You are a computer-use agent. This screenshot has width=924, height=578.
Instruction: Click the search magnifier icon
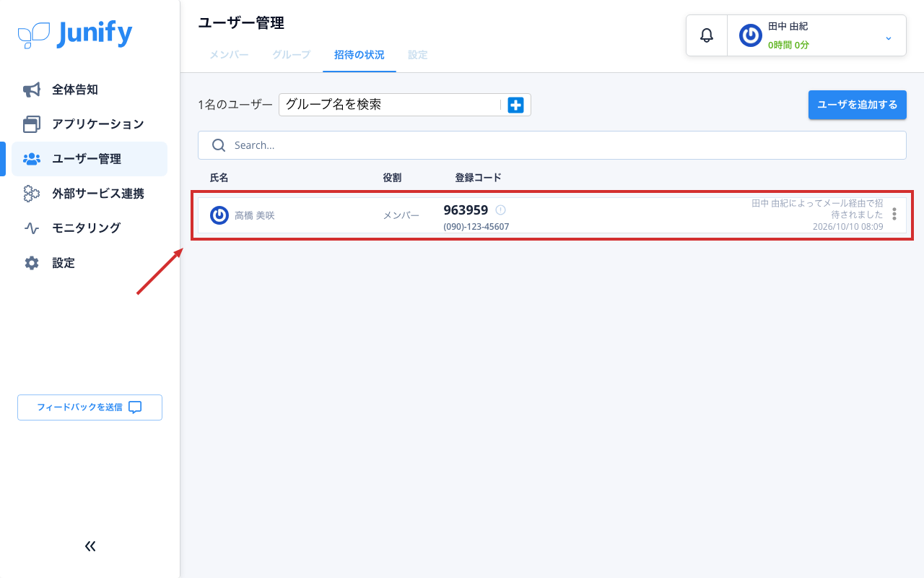(219, 145)
